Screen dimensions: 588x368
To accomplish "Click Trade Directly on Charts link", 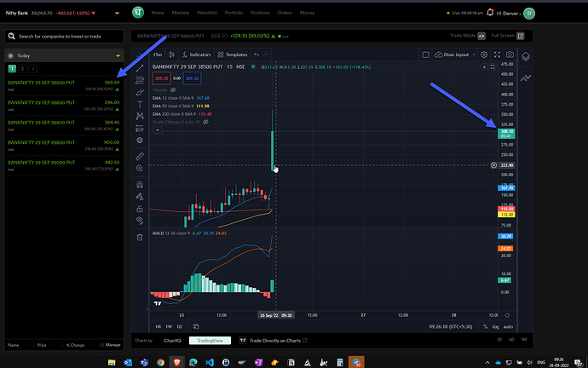I will click(x=275, y=341).
